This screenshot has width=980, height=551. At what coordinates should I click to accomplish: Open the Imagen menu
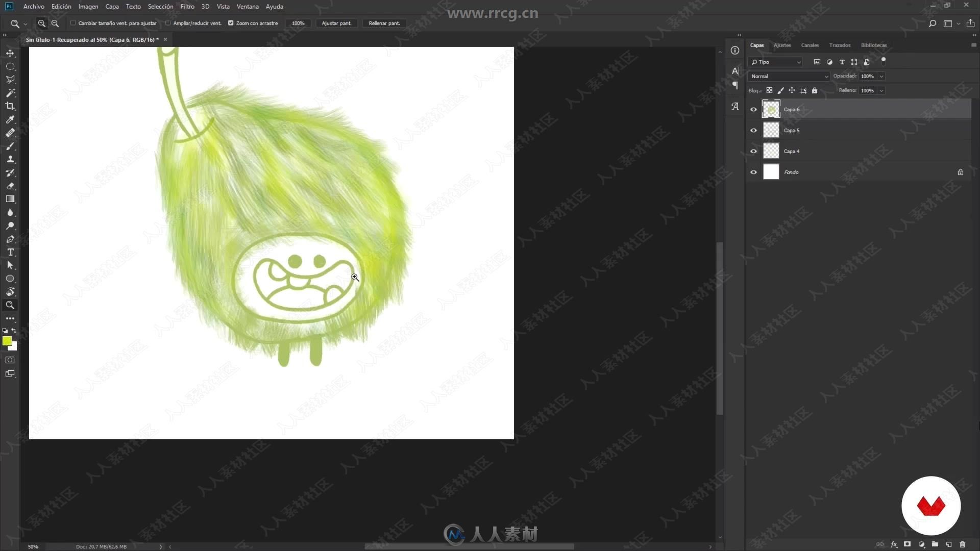[87, 6]
